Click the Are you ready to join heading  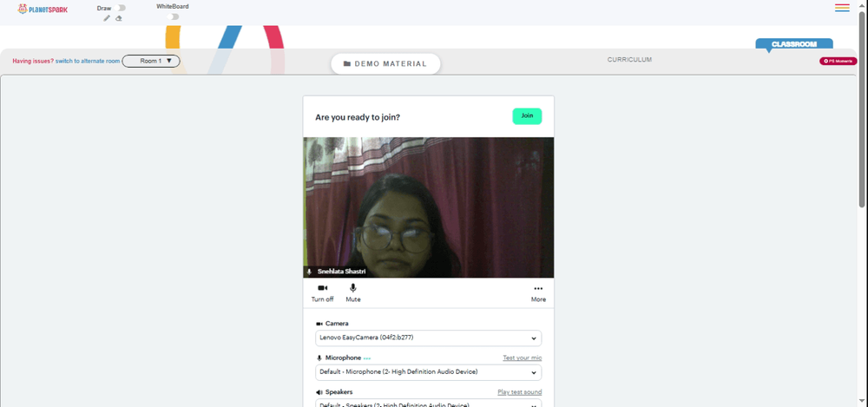pos(358,117)
